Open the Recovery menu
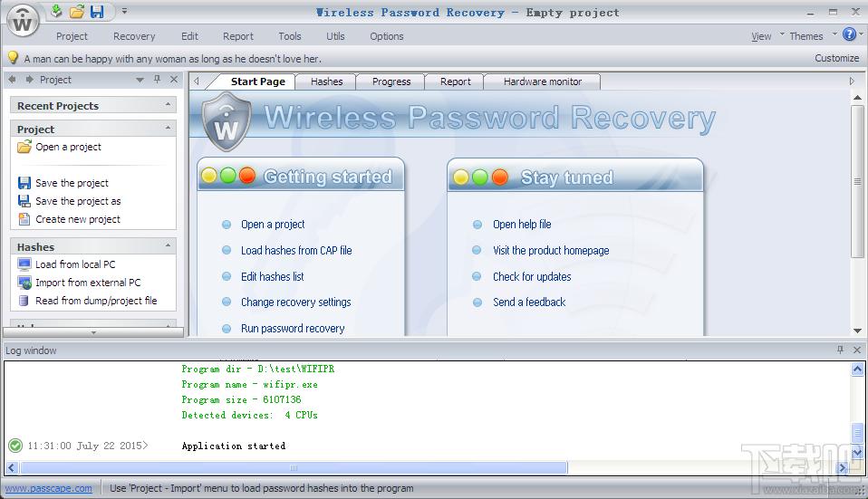 134,36
